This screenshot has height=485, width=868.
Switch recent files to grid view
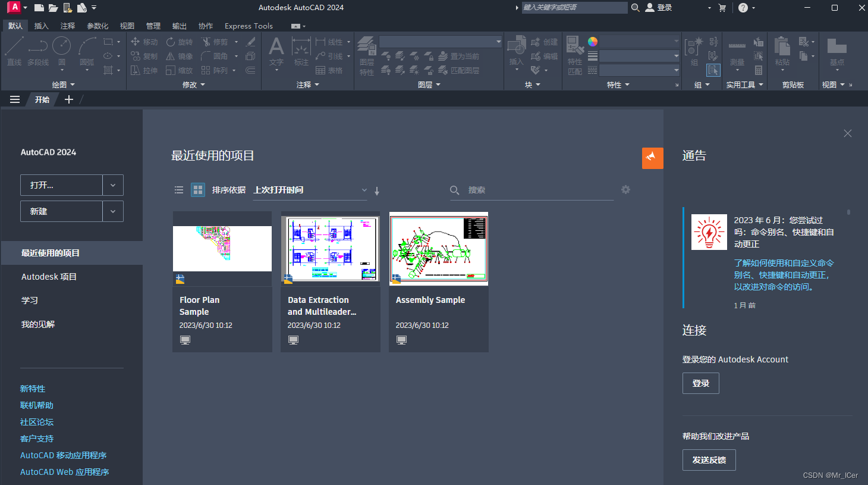(198, 190)
